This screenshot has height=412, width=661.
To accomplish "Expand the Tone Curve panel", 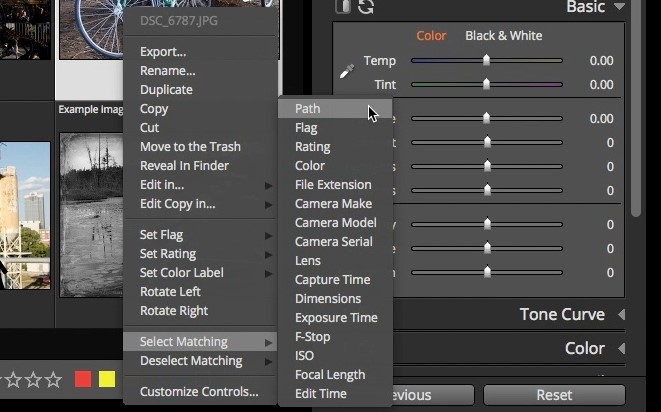I will [x=621, y=315].
